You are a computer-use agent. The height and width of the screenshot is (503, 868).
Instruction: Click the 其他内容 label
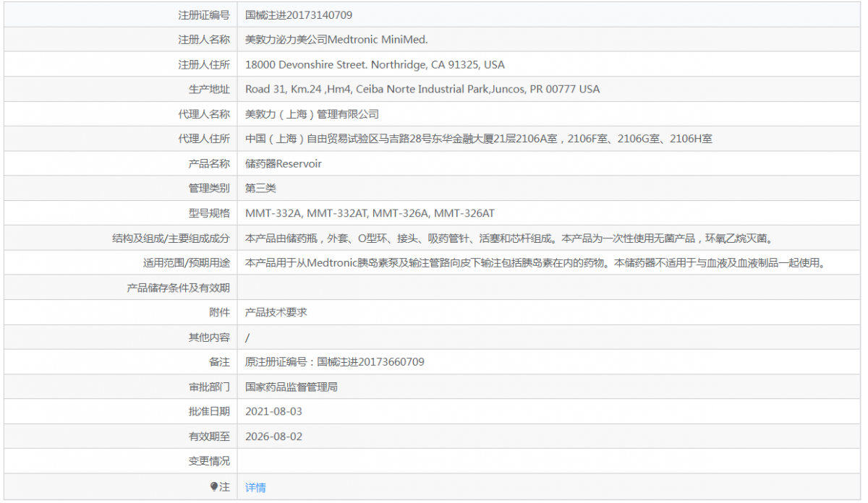pyautogui.click(x=209, y=338)
